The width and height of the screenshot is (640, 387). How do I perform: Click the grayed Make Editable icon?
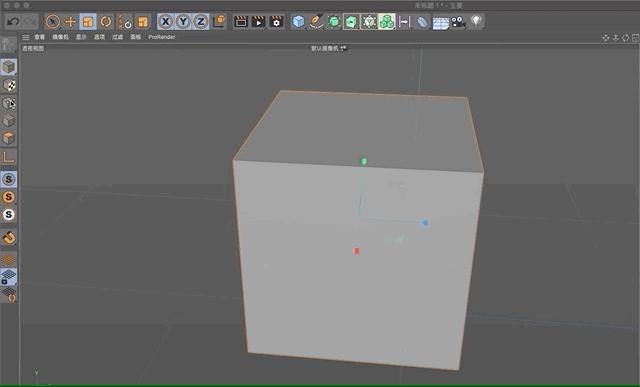point(9,45)
